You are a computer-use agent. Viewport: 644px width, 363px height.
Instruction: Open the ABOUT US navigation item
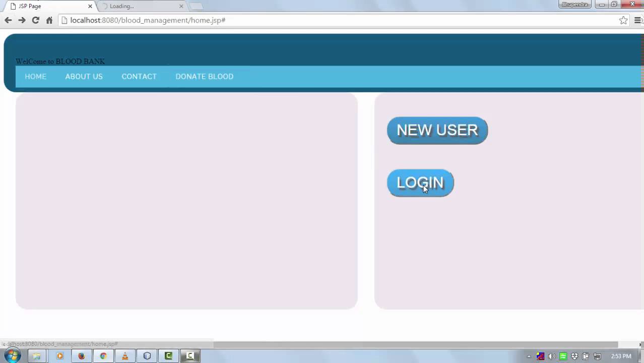pyautogui.click(x=84, y=77)
